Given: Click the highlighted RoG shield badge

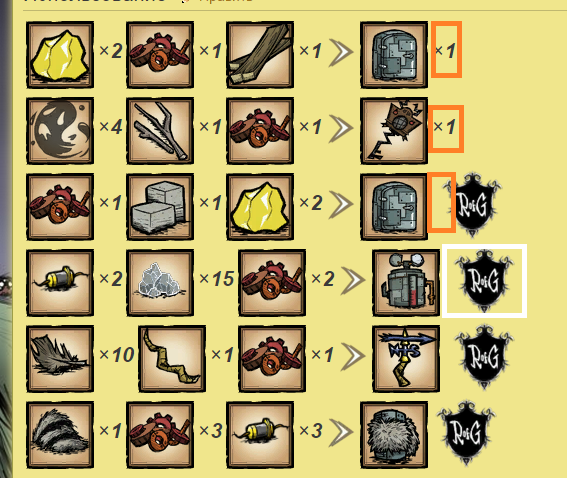Looking at the screenshot, I should 484,281.
